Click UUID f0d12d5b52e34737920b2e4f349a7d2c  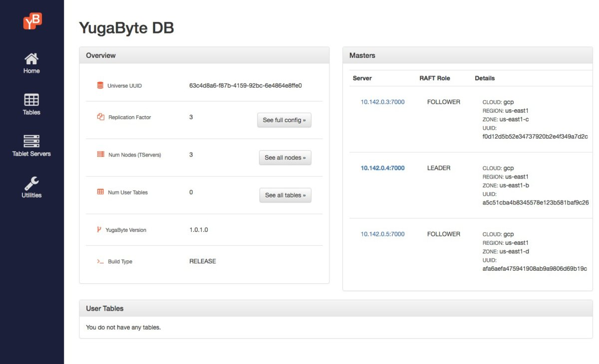click(535, 136)
